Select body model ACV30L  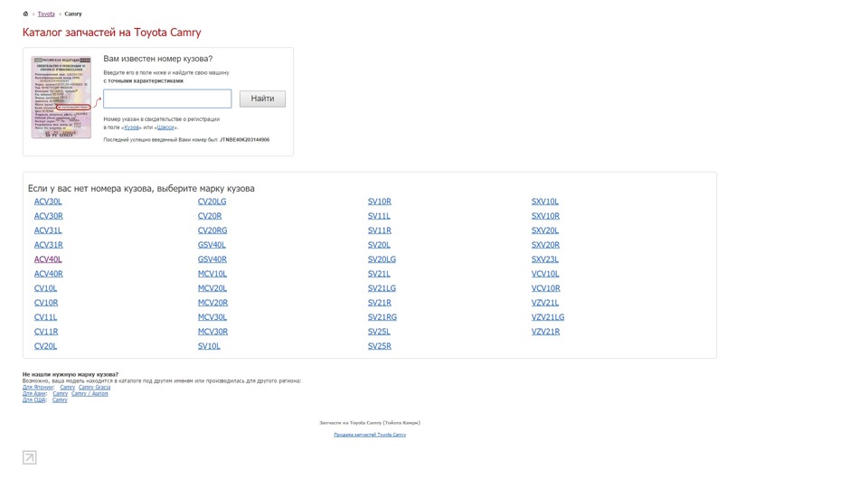[48, 202]
